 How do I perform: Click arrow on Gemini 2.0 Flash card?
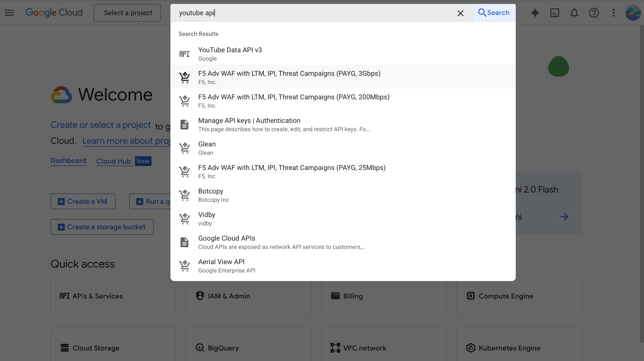tap(564, 217)
